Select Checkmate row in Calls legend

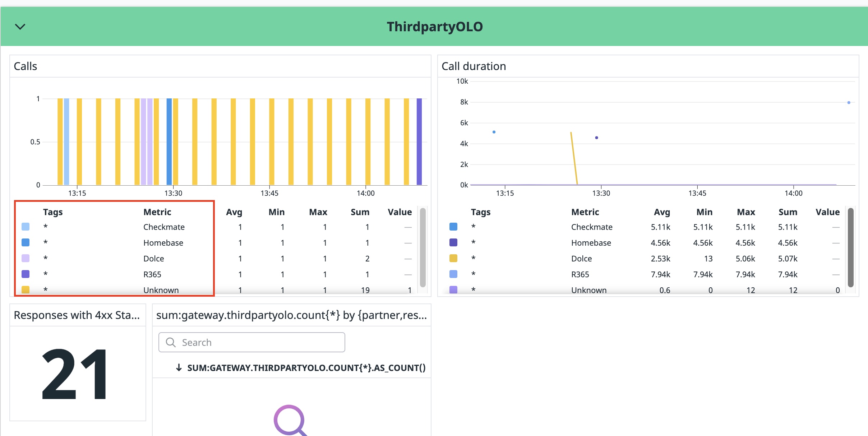[x=217, y=227]
